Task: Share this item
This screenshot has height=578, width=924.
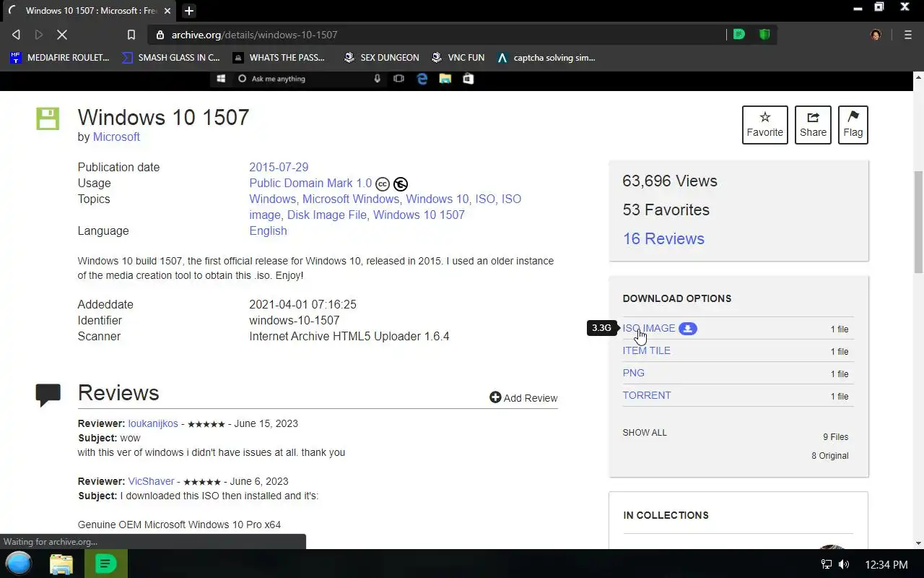Action: (x=813, y=124)
